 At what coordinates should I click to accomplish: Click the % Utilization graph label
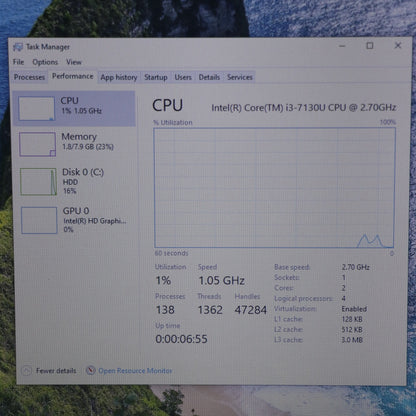tap(173, 122)
